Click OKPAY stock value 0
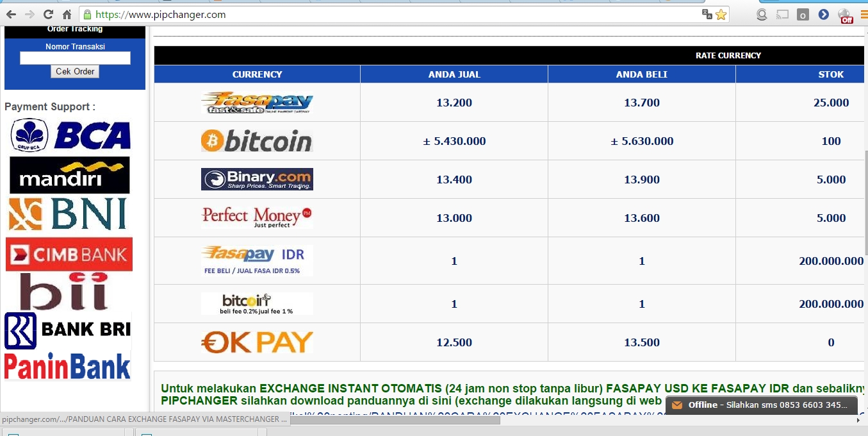 [831, 342]
